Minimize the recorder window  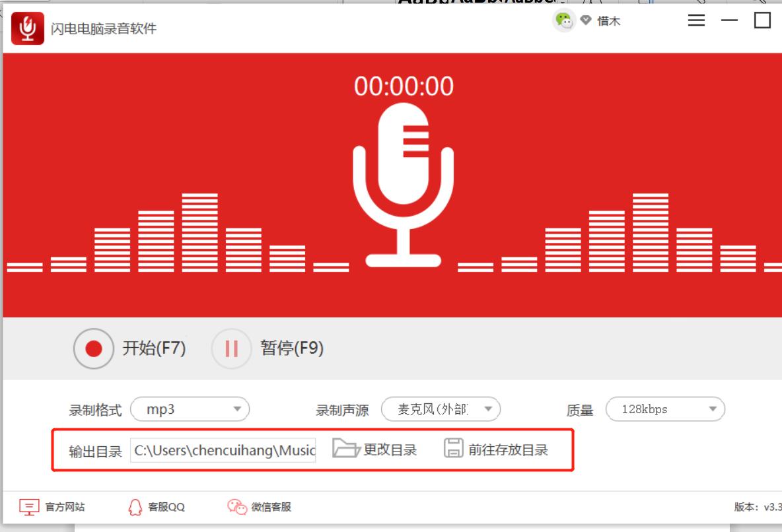[x=729, y=20]
